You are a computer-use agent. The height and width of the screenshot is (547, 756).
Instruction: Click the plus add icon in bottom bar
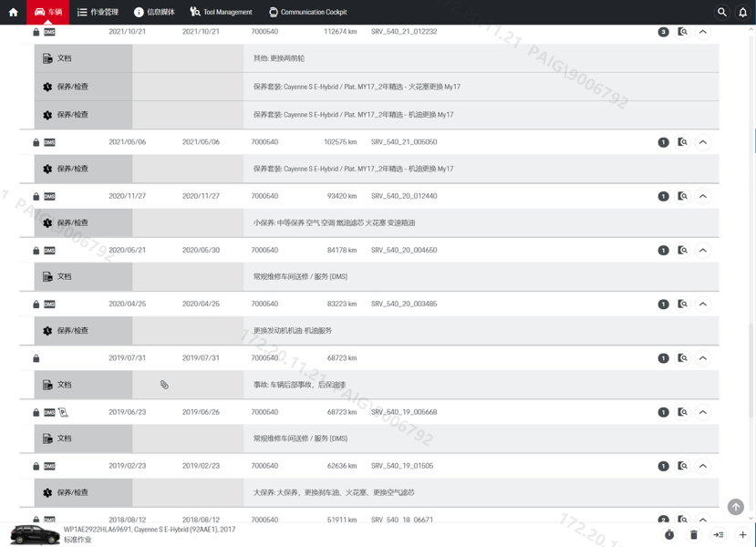click(743, 534)
